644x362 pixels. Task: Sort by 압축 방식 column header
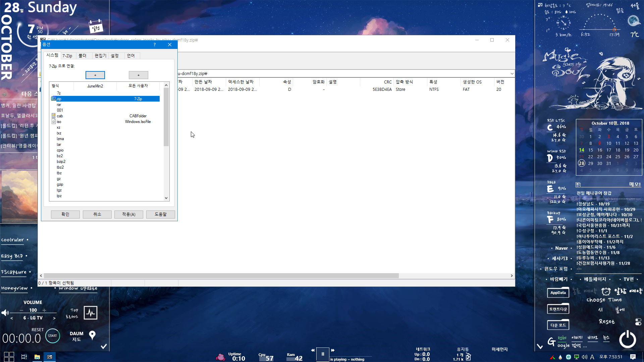(410, 82)
